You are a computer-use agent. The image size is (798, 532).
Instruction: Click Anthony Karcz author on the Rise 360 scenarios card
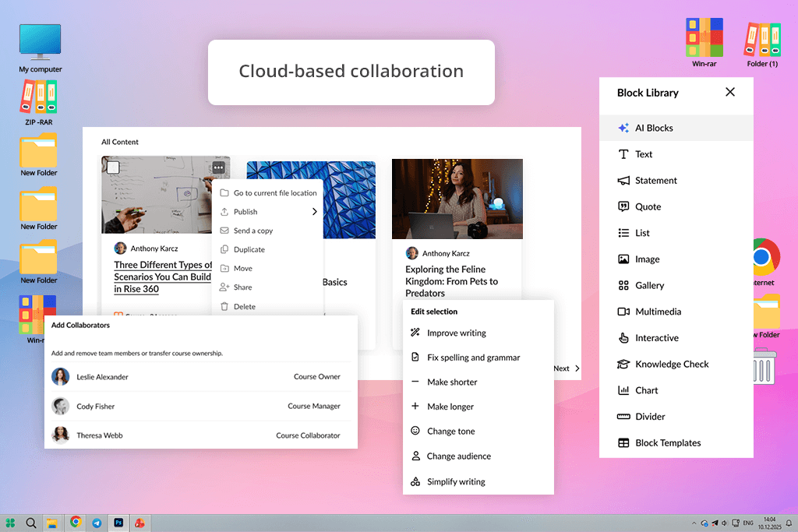click(154, 248)
